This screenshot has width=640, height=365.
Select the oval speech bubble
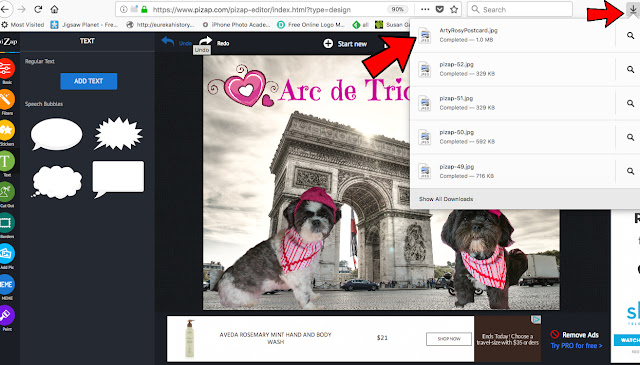[56, 134]
